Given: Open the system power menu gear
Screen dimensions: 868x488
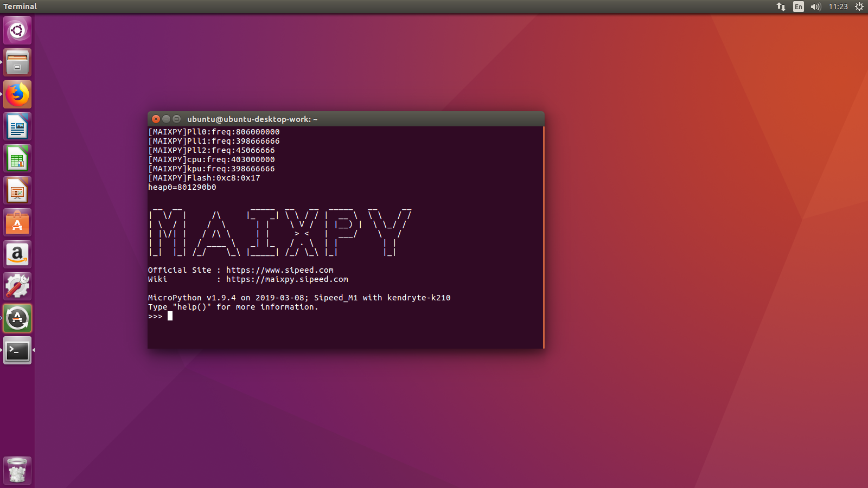Looking at the screenshot, I should tap(859, 7).
